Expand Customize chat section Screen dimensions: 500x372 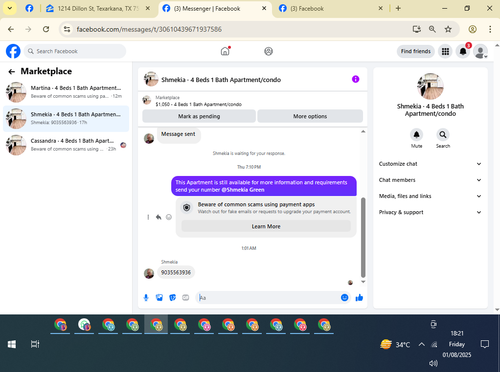coord(430,164)
